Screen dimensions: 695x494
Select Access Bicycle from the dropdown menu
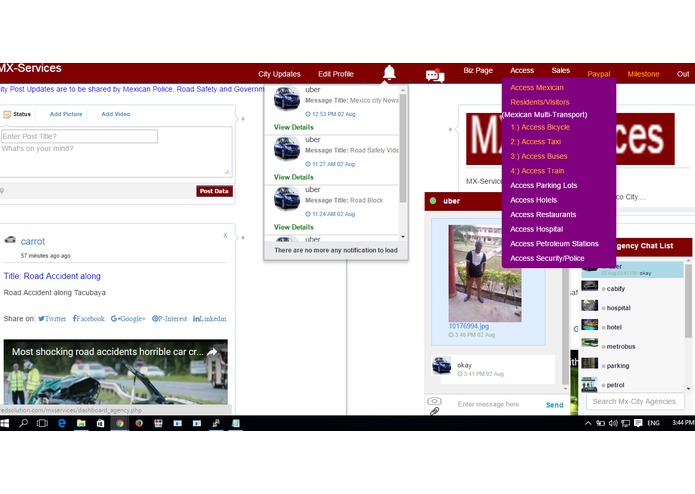tap(540, 127)
